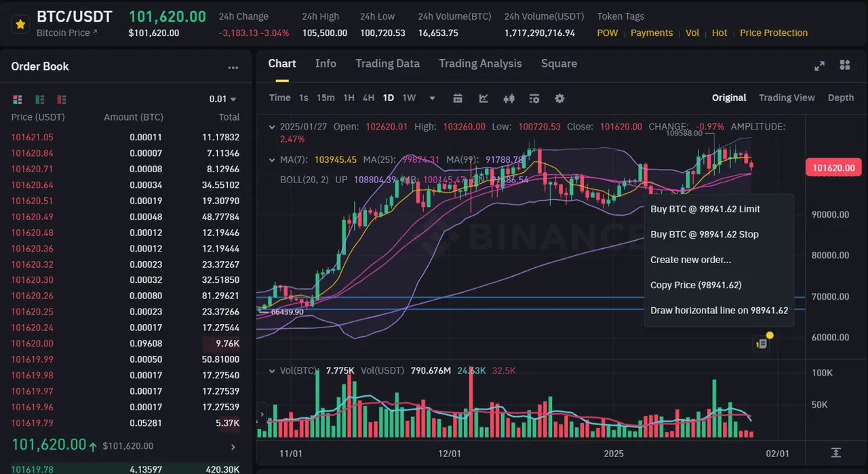Viewport: 868px width, 474px height.
Task: Select 4H chart interval
Action: coord(368,98)
